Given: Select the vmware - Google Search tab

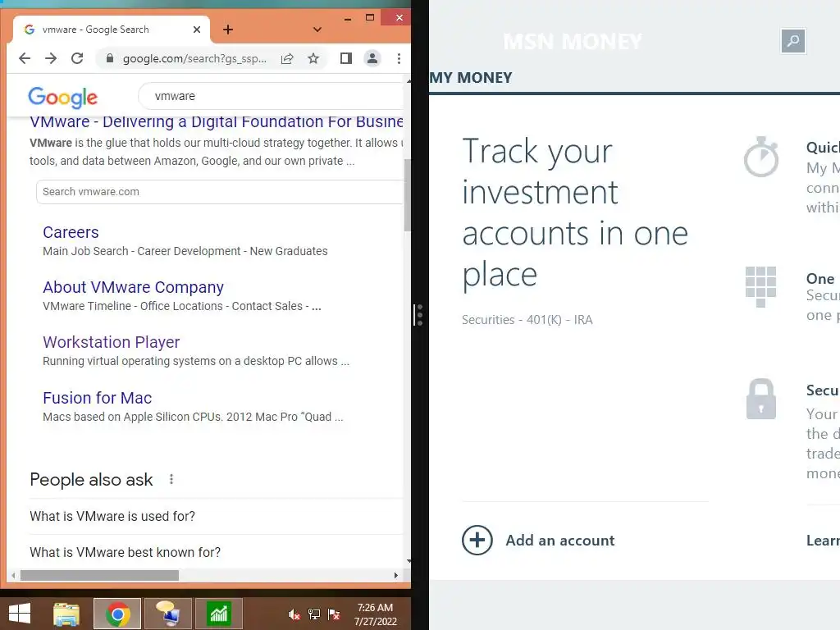Looking at the screenshot, I should 112,30.
